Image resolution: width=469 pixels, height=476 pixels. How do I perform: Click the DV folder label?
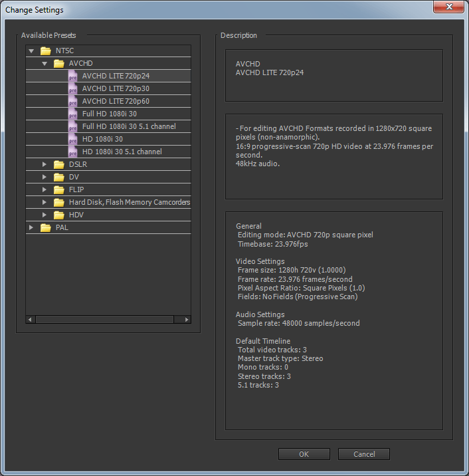coord(74,177)
